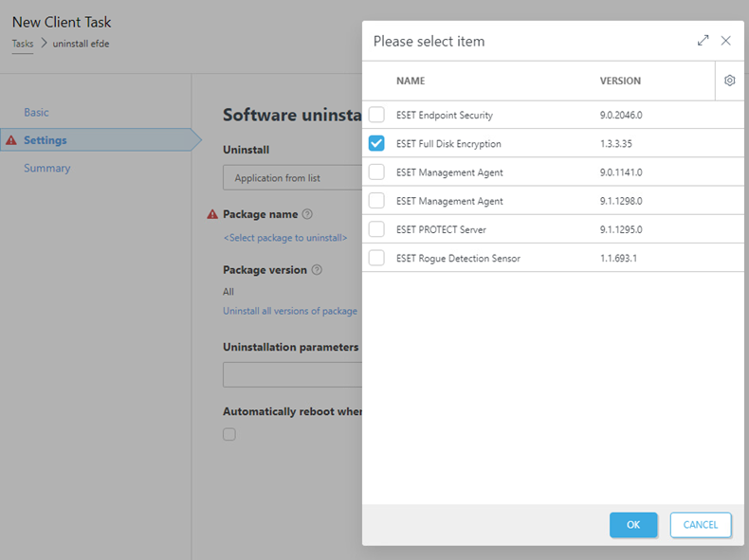Close the Please select item dialog
The width and height of the screenshot is (749, 560).
tap(725, 41)
